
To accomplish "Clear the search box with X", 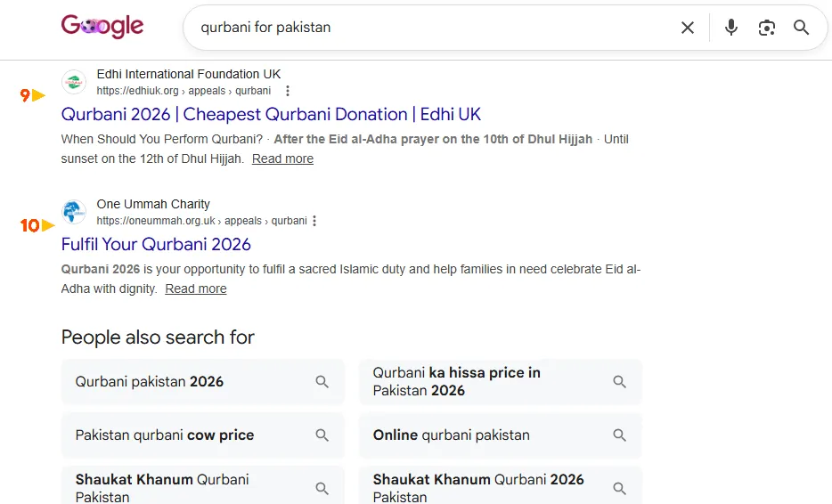I will (687, 28).
